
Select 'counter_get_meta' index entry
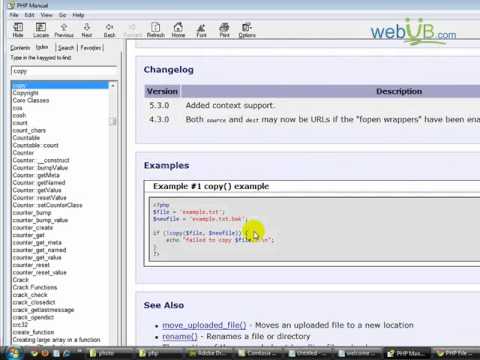pos(37,243)
